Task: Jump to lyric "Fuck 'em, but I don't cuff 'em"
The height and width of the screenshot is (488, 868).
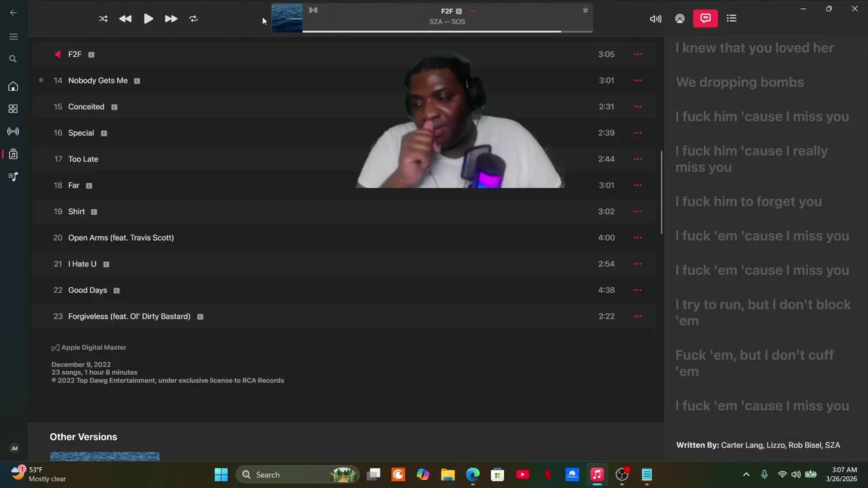Action: click(x=755, y=363)
